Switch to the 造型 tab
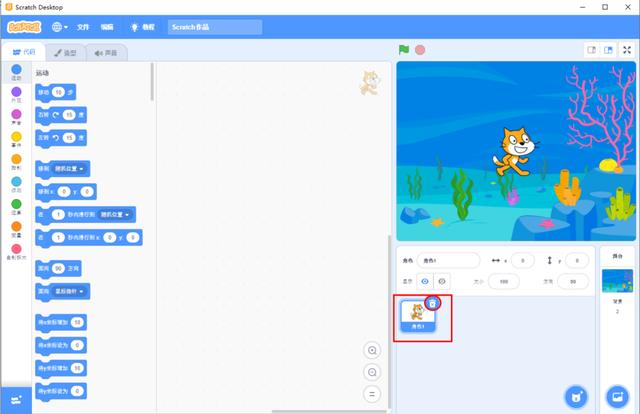 click(64, 52)
